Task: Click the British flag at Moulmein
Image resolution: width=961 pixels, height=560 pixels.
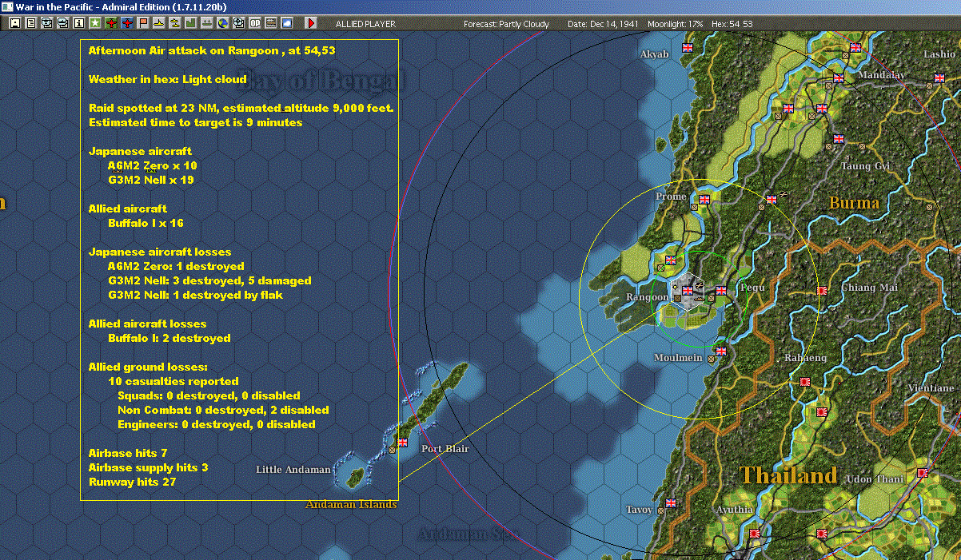Action: pyautogui.click(x=720, y=351)
